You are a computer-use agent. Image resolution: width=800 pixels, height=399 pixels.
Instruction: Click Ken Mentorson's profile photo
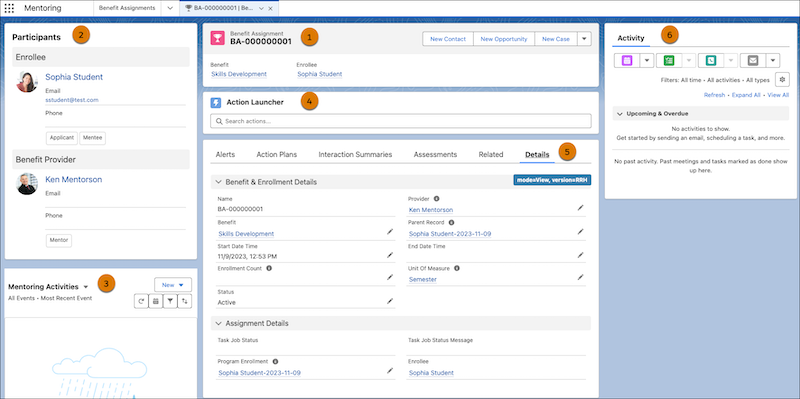click(x=27, y=184)
